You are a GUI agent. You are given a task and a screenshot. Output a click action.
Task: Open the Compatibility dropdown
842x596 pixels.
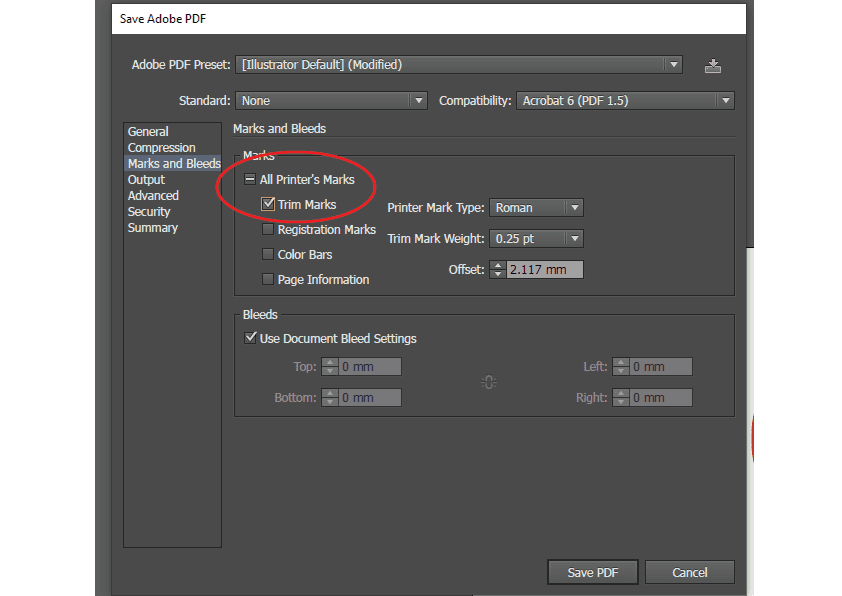coord(625,100)
